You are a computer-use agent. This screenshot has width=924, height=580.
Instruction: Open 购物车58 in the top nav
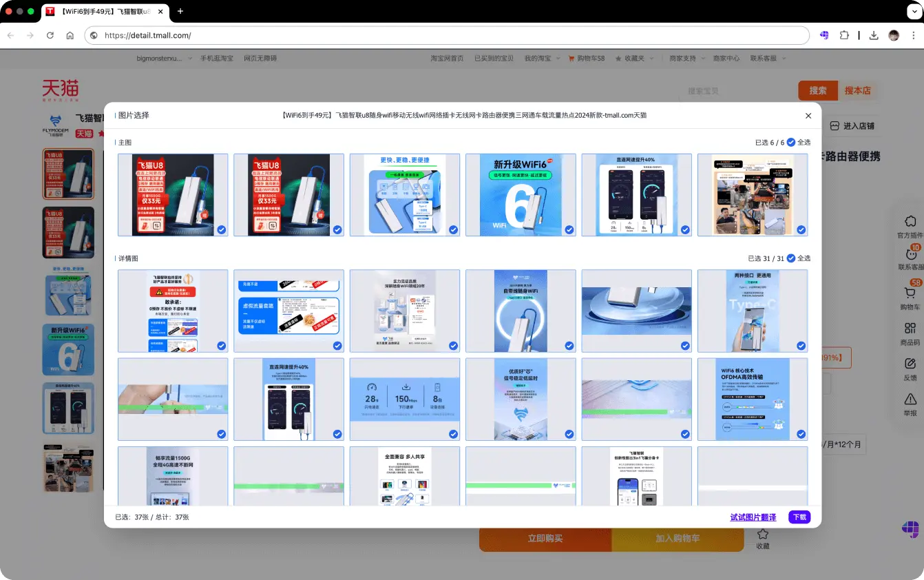point(587,59)
